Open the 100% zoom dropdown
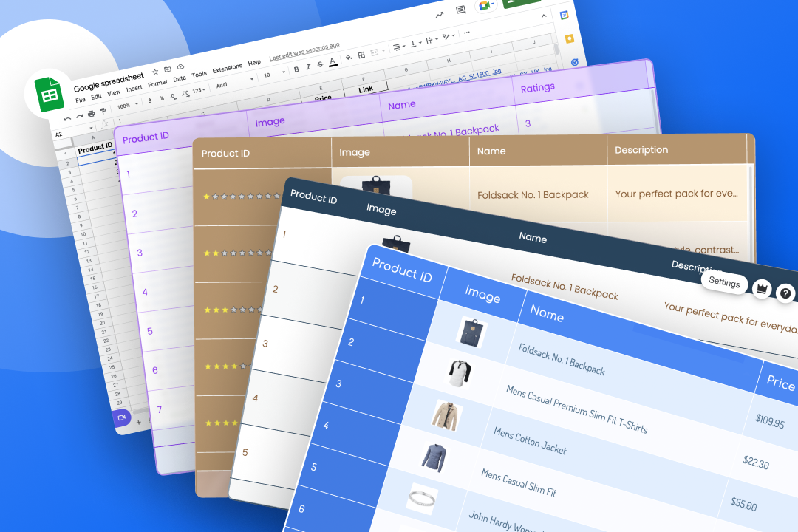 tap(128, 106)
